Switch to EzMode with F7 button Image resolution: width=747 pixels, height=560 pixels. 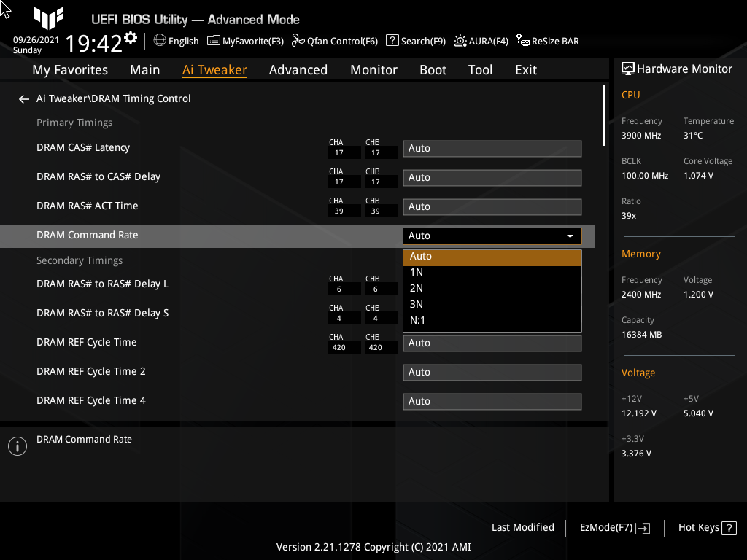pyautogui.click(x=614, y=527)
